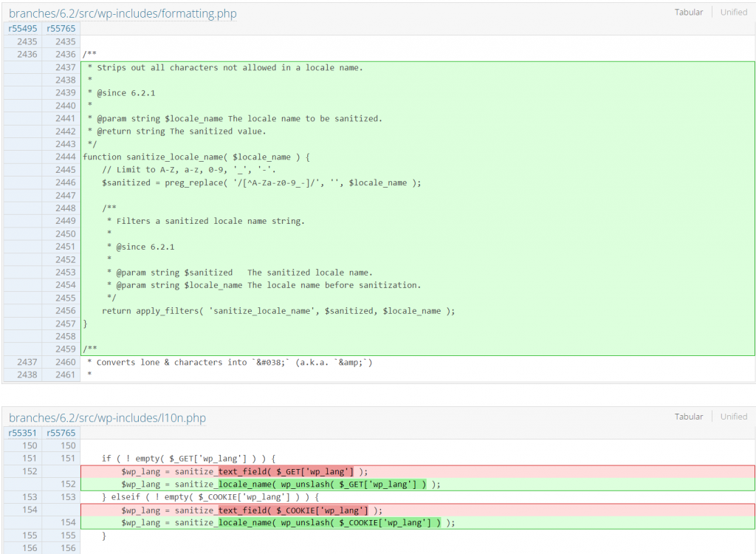Viewport: 756px width, 554px height.
Task: Click line number 156 at bottom of l10n.php
Action: pos(30,548)
